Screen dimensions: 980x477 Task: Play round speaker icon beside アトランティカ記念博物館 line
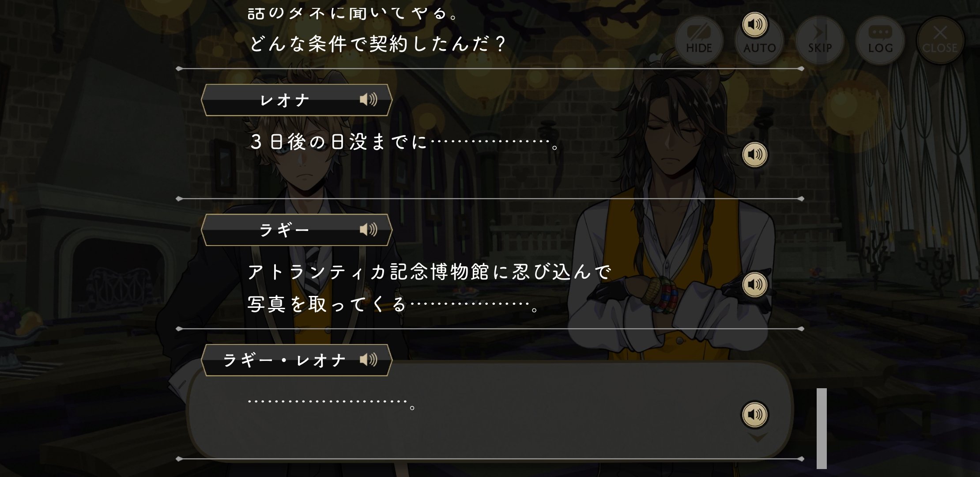755,284
